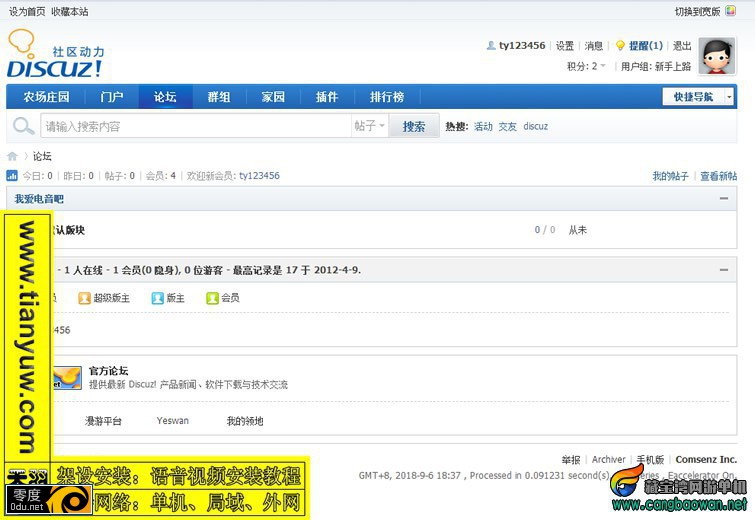
Task: Click the 退出 logout link
Action: (x=682, y=46)
